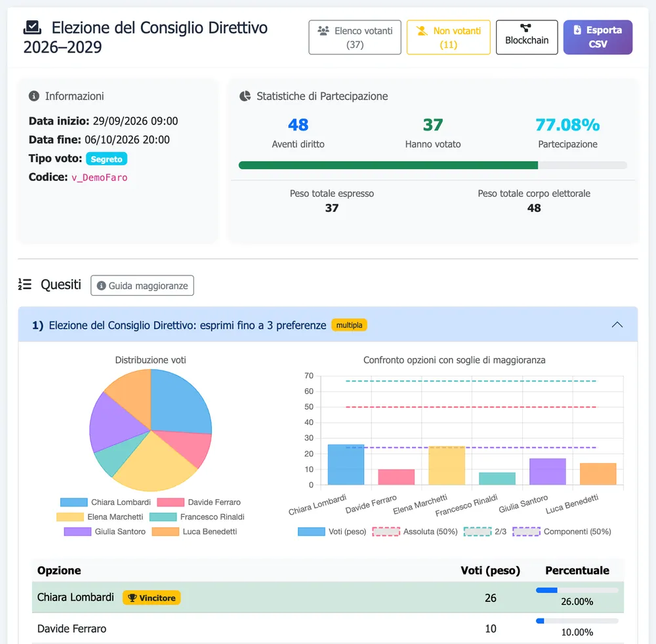Click the ballot box icon beside election title
Image resolution: width=656 pixels, height=644 pixels.
pos(32,28)
